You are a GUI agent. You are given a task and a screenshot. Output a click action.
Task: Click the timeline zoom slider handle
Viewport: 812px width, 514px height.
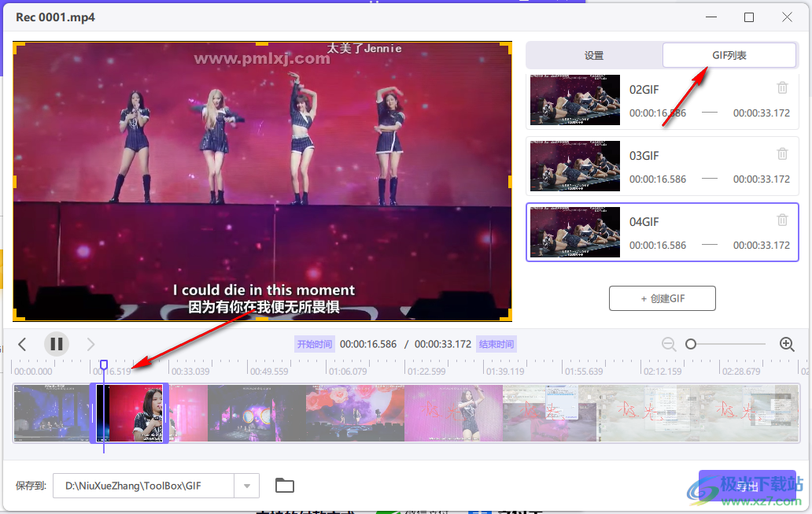coord(690,344)
